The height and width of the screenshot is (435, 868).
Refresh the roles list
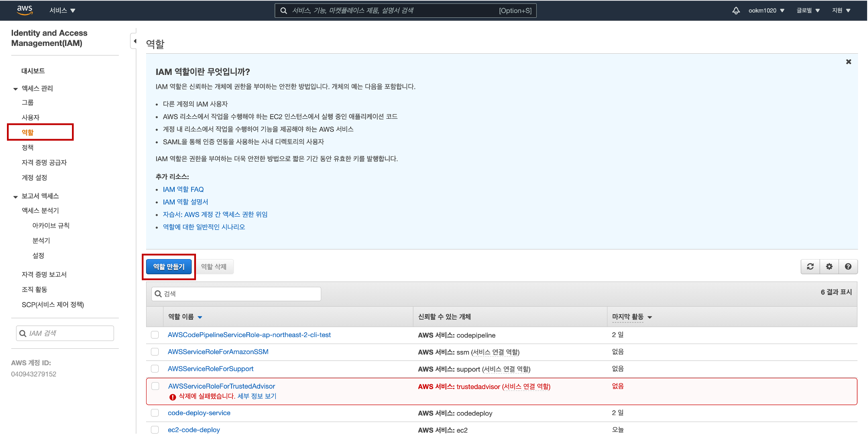(x=810, y=266)
